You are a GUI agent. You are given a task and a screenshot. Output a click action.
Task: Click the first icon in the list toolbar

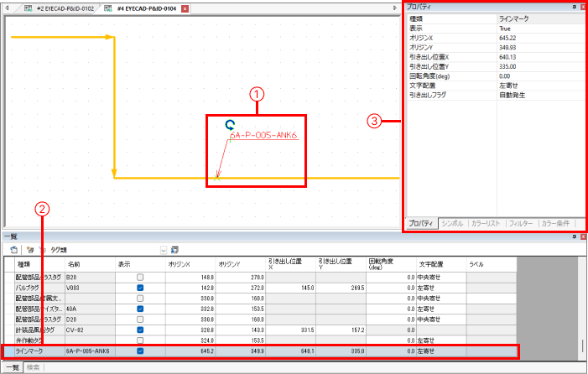point(14,249)
